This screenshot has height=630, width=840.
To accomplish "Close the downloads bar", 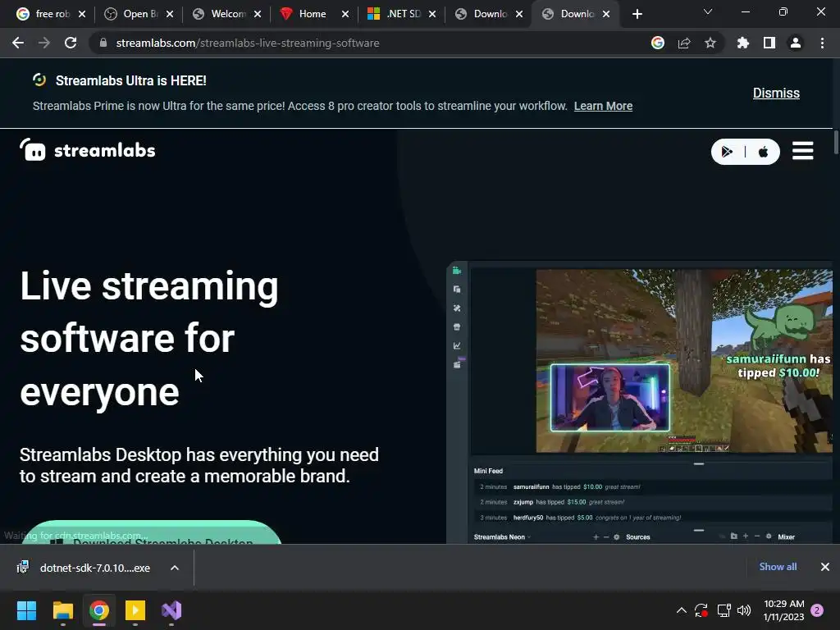I will [825, 567].
